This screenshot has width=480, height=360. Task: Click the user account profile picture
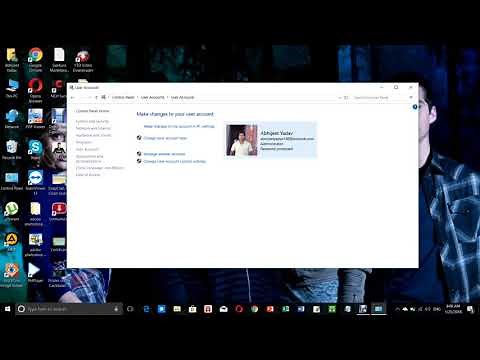click(242, 140)
